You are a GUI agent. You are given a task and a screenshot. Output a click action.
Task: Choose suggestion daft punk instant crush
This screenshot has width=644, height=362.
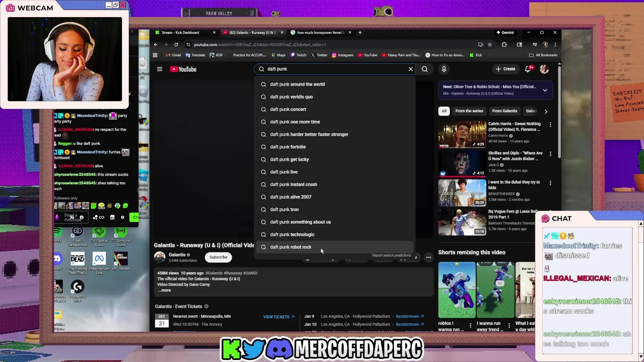click(x=335, y=185)
